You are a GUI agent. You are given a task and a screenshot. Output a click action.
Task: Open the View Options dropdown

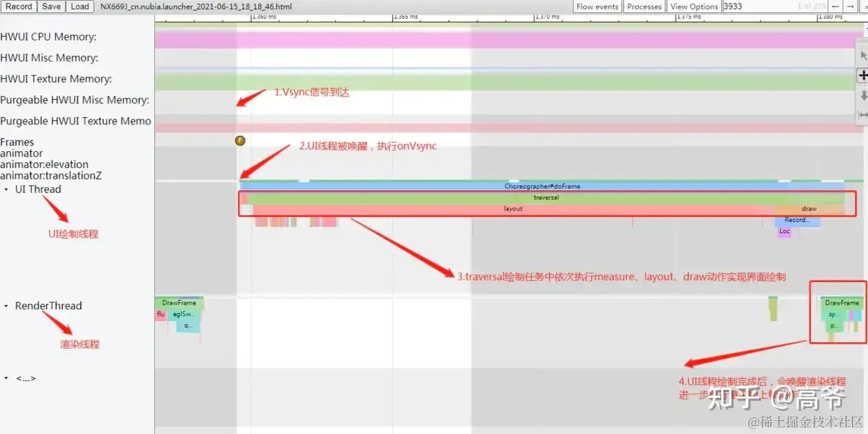pyautogui.click(x=694, y=7)
